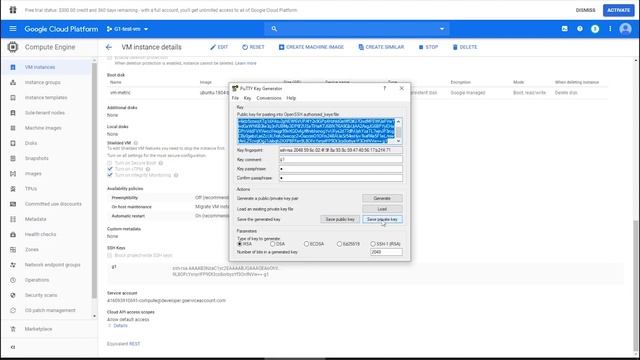The width and height of the screenshot is (640, 360).
Task: Click Save private key button
Action: 382,220
